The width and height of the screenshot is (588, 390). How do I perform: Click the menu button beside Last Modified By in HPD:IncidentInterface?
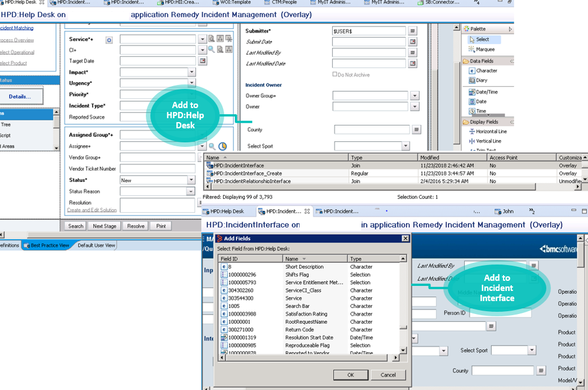click(533, 266)
